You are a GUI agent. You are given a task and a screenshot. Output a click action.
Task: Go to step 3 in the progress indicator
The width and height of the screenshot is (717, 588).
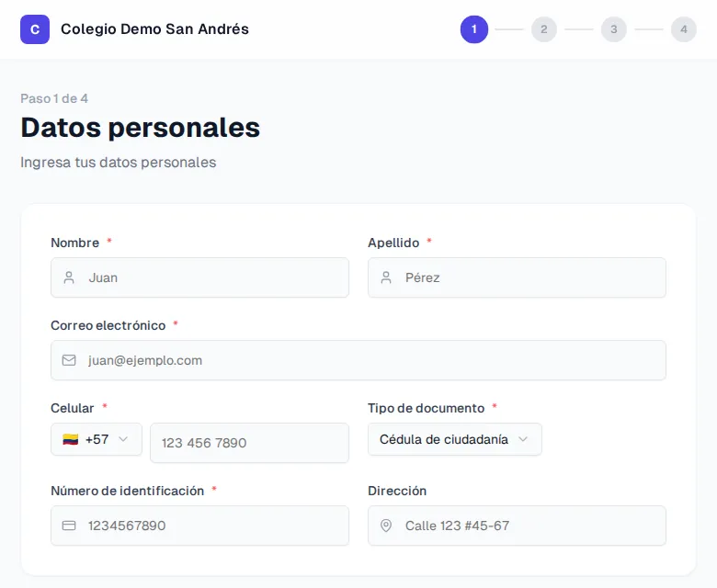(x=614, y=29)
